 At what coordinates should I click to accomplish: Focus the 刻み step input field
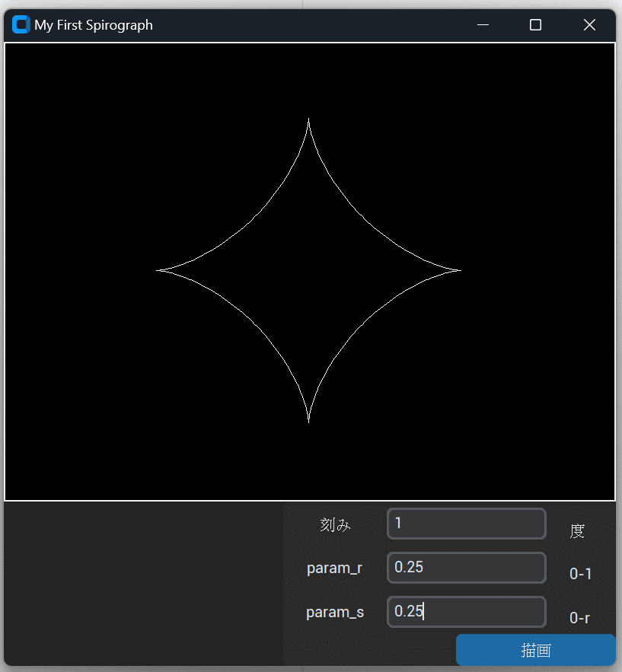tap(467, 524)
